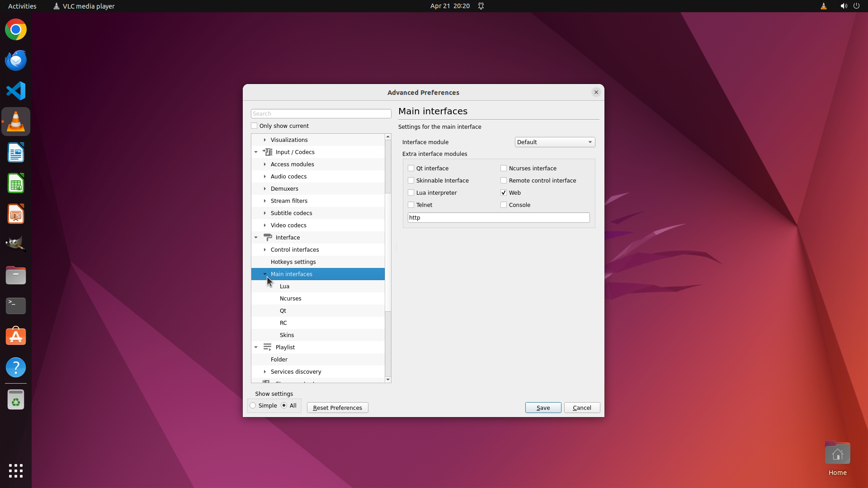Select the Simple settings radio button
The image size is (868, 488).
(x=253, y=405)
